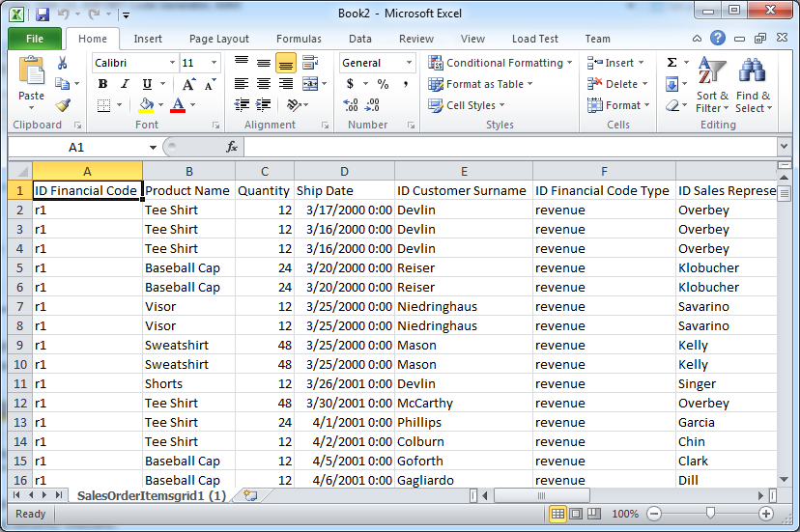Click the Insert Function fx icon
Viewport: 800px width, 532px height.
232,147
